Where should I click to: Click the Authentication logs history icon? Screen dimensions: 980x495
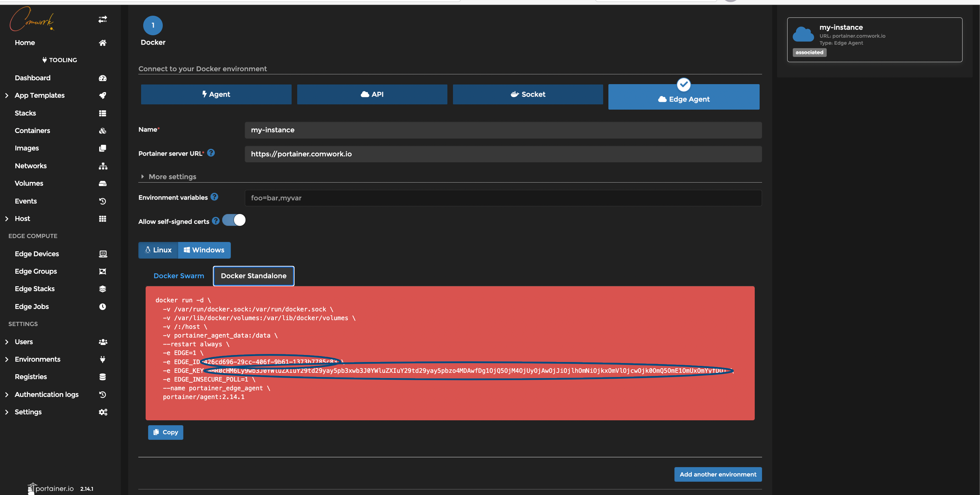[x=103, y=394]
